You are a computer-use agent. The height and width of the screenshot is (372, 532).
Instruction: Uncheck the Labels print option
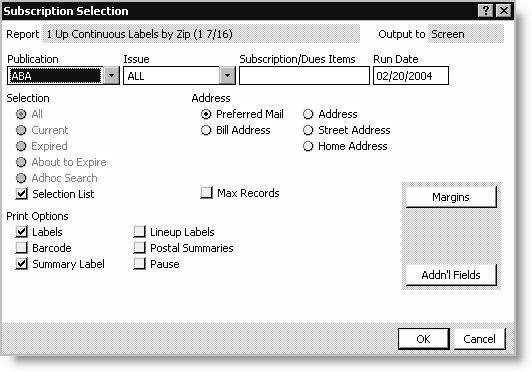tap(21, 232)
